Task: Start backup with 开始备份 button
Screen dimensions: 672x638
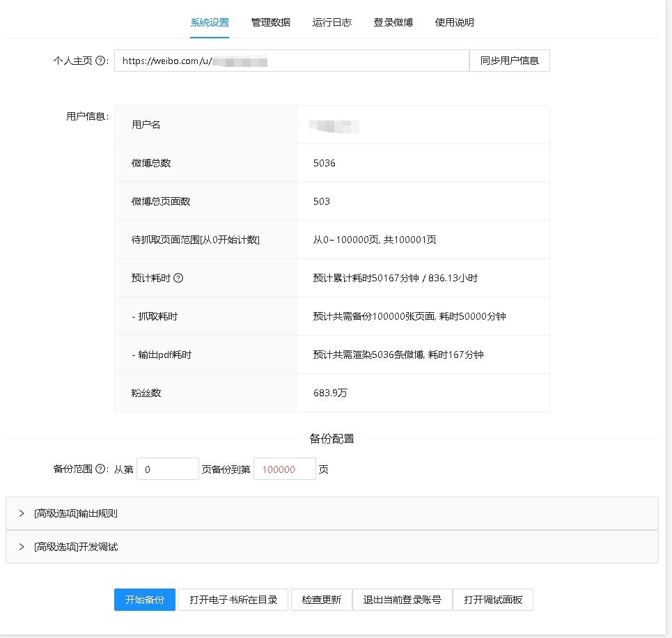Action: [145, 600]
